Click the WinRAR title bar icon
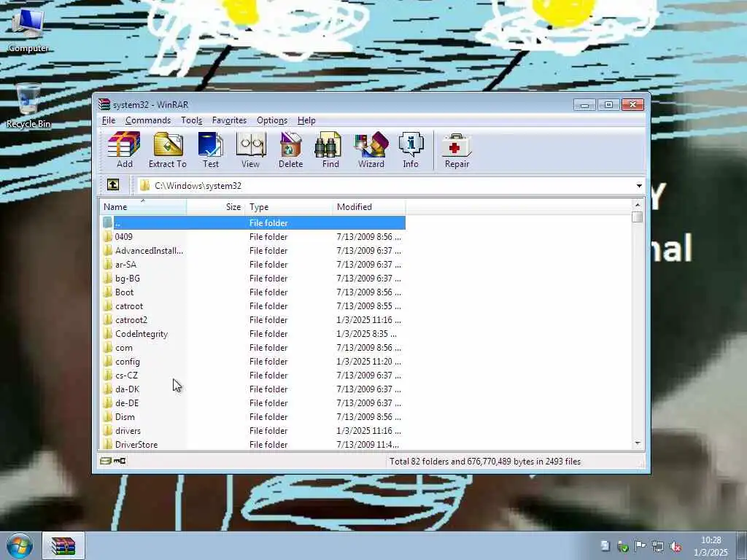Screen dimensions: 747x560 [x=104, y=105]
